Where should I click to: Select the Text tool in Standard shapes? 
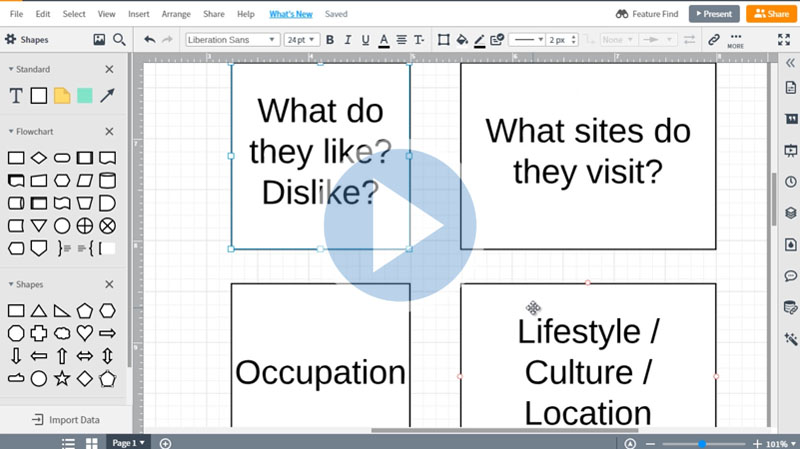tap(16, 96)
